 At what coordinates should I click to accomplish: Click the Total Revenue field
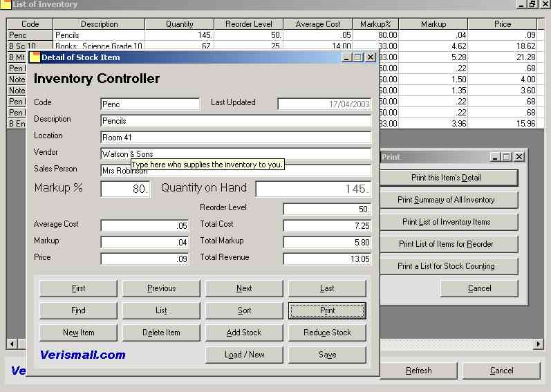point(327,259)
